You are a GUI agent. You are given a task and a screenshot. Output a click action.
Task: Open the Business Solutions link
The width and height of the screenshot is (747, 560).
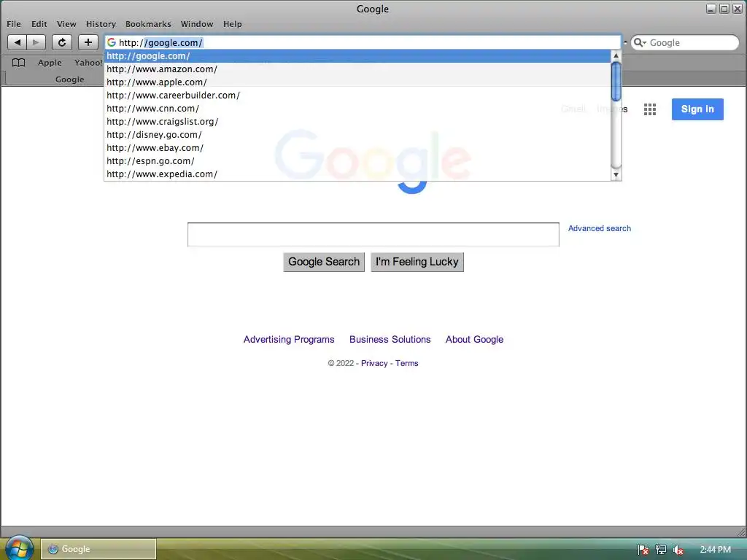pos(390,340)
